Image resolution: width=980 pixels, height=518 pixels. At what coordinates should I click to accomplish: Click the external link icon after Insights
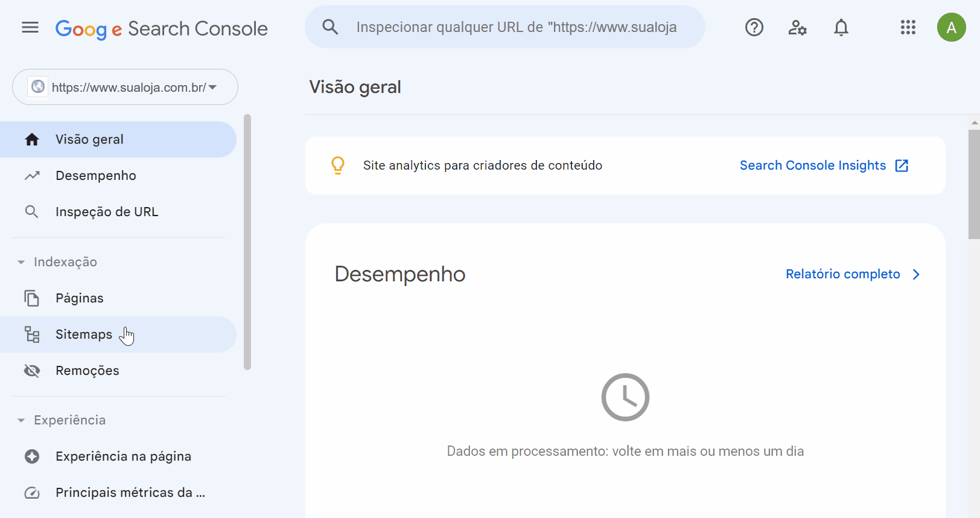tap(902, 165)
